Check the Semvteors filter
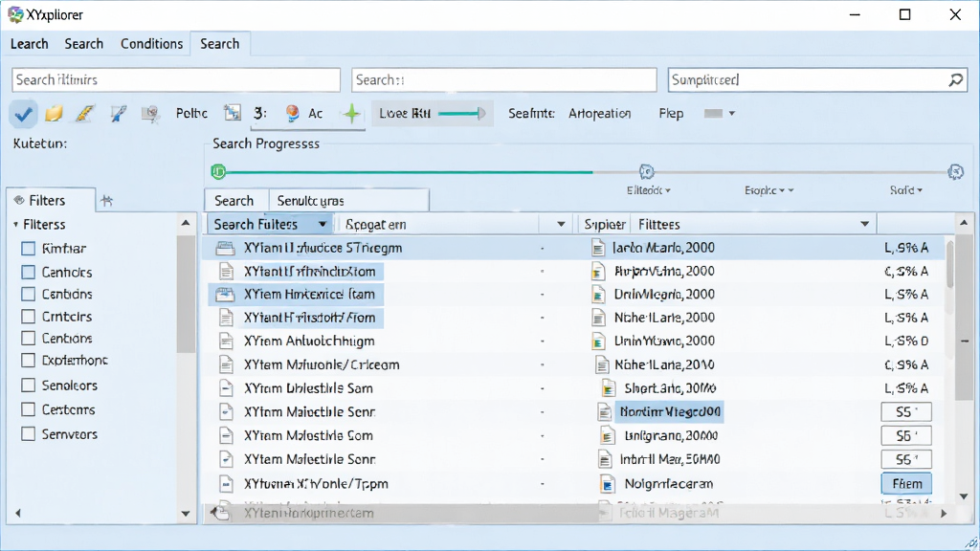Screen dimensions: 980x551 pos(28,433)
